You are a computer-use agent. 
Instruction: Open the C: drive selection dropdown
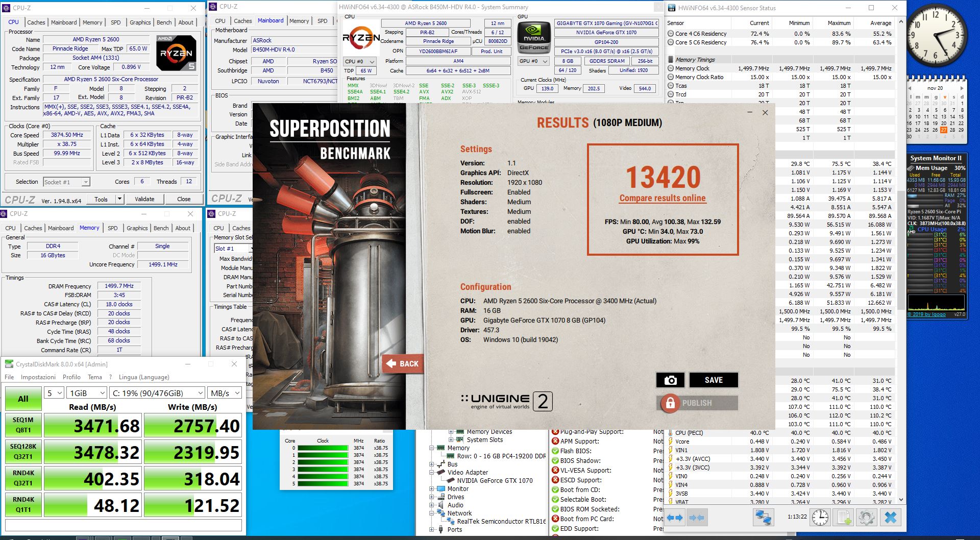tap(158, 393)
